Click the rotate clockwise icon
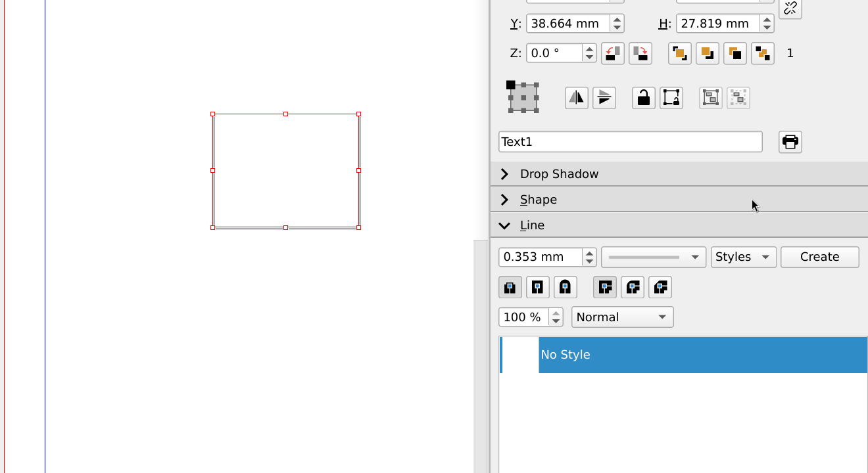The width and height of the screenshot is (868, 473). [640, 53]
